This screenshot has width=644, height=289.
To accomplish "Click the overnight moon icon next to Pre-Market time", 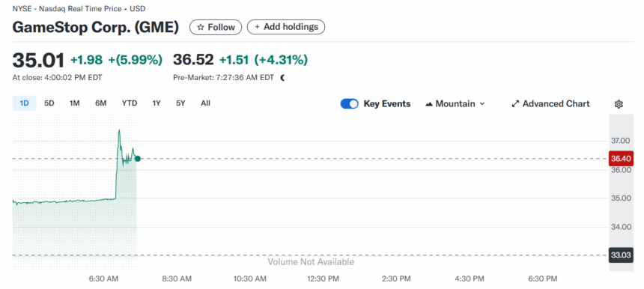I will coord(282,78).
